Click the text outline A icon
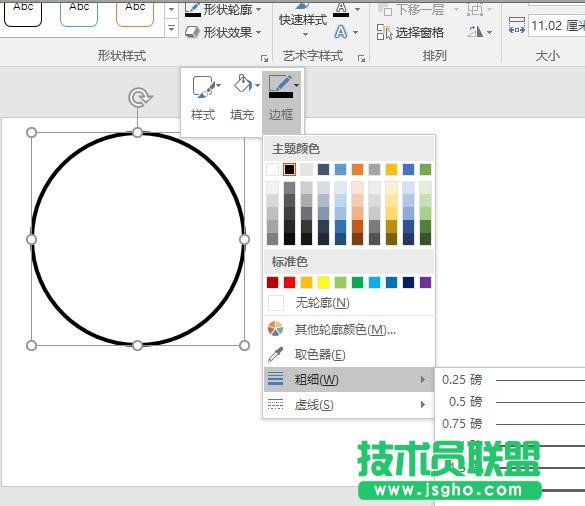 [341, 9]
